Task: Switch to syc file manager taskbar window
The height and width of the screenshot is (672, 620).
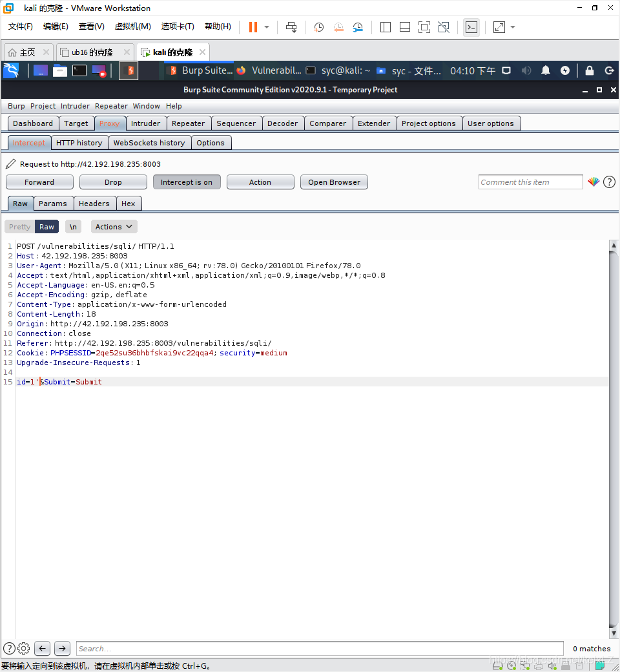Action: [x=409, y=70]
